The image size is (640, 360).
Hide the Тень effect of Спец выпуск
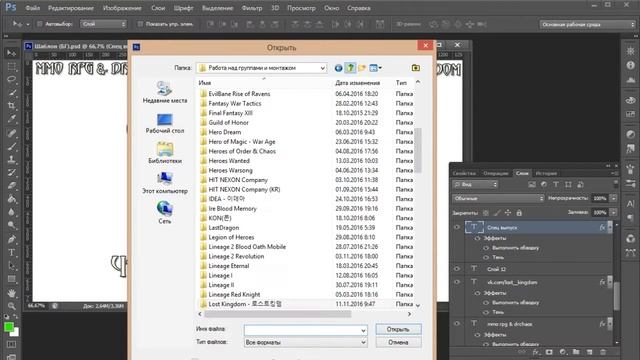click(486, 257)
